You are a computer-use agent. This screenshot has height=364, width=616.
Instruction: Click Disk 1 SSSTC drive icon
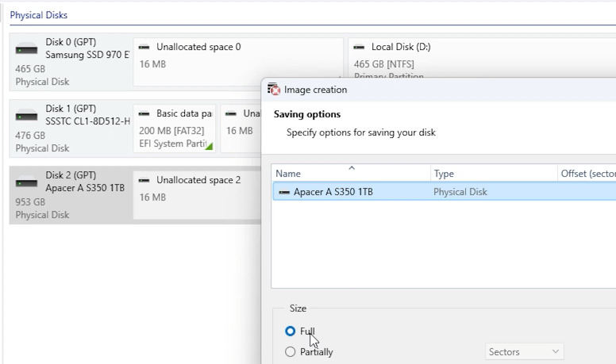point(26,117)
